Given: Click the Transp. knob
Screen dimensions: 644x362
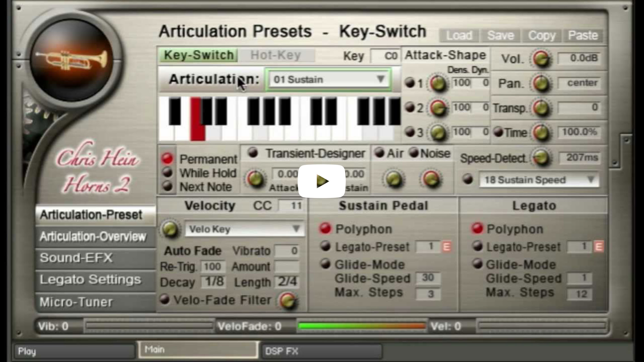Looking at the screenshot, I should click(541, 108).
